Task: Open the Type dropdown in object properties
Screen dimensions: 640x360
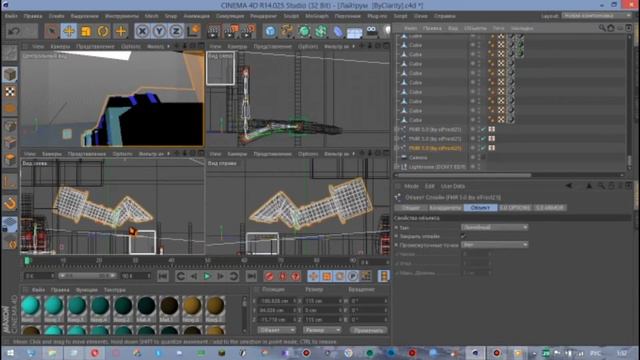Action: click(x=494, y=227)
